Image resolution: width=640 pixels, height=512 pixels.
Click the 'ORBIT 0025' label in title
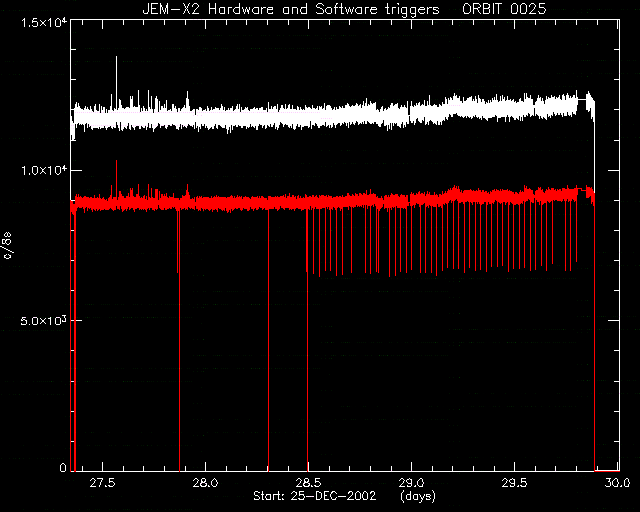504,9
